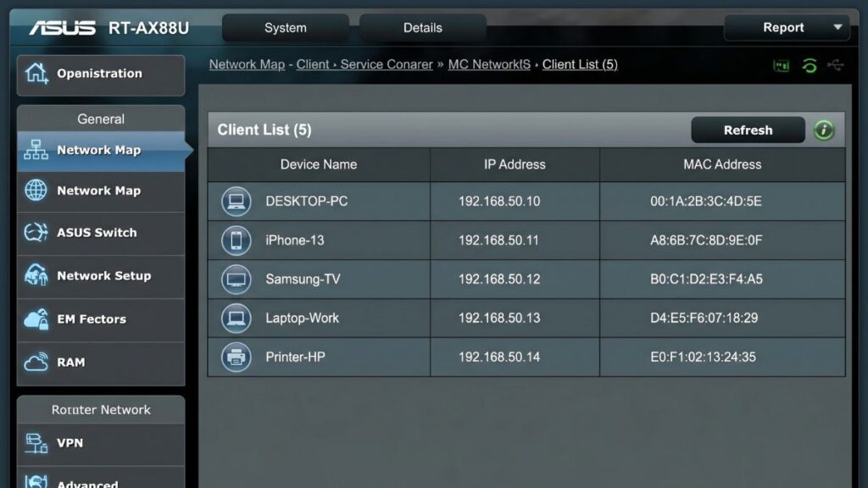Click the EM Fectors cloud lock icon

tap(36, 319)
